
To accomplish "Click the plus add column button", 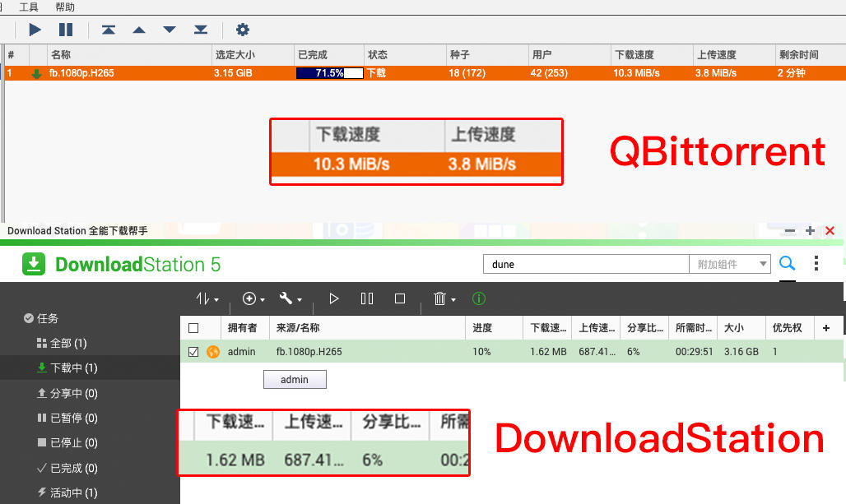I will pyautogui.click(x=826, y=328).
